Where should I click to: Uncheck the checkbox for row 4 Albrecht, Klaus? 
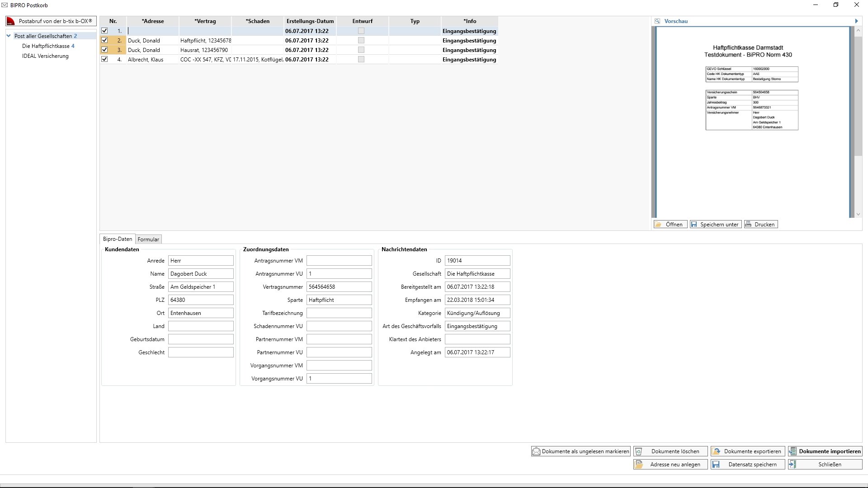[x=104, y=59]
